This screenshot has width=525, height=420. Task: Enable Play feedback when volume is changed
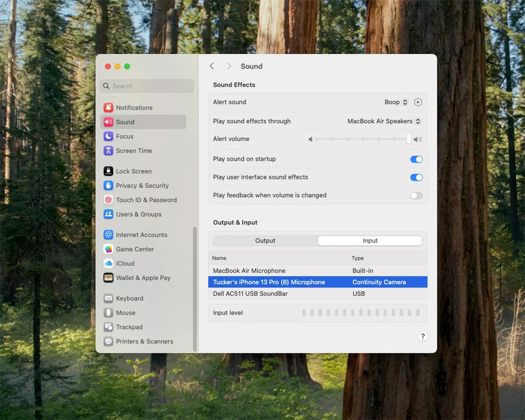[416, 196]
